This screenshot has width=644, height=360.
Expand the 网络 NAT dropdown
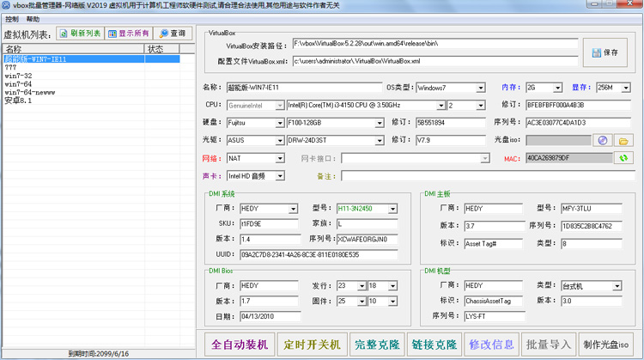pos(280,159)
